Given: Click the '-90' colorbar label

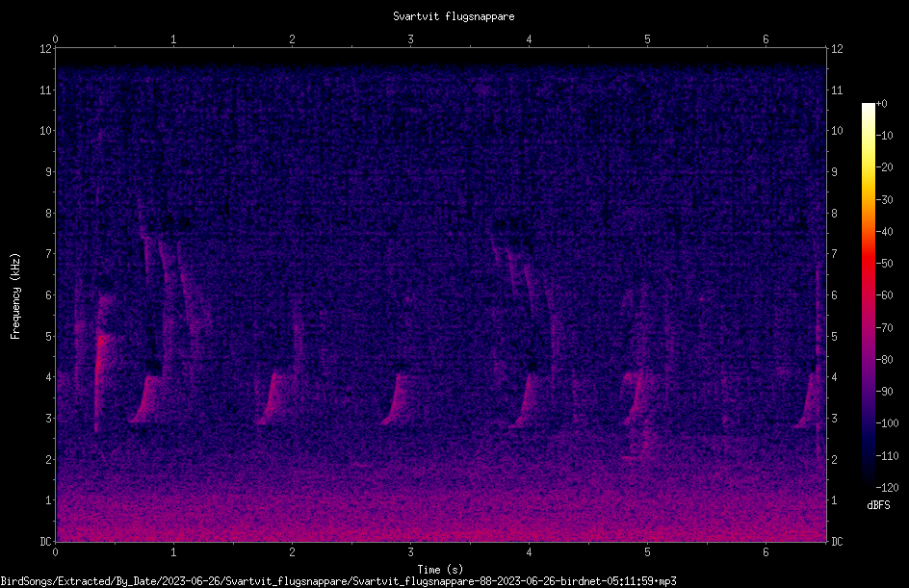Looking at the screenshot, I should point(884,392).
